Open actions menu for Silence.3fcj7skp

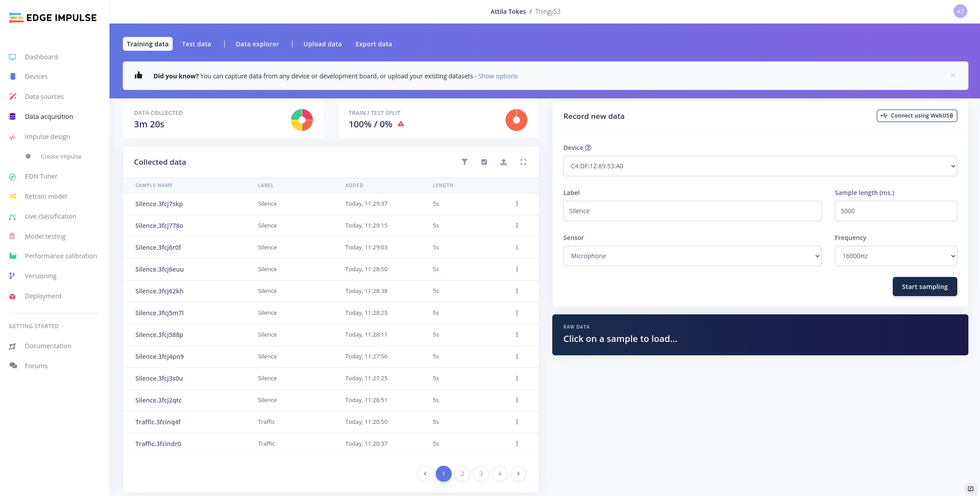[x=517, y=204]
